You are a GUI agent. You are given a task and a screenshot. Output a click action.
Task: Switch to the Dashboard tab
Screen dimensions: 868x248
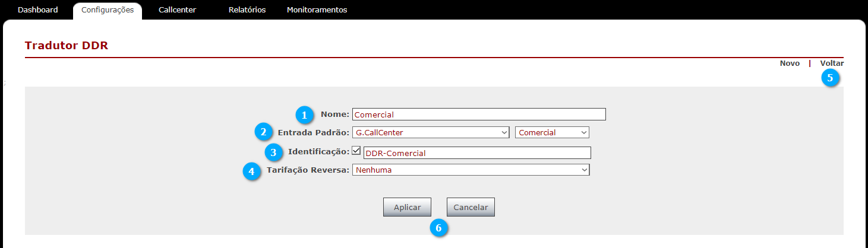point(38,10)
